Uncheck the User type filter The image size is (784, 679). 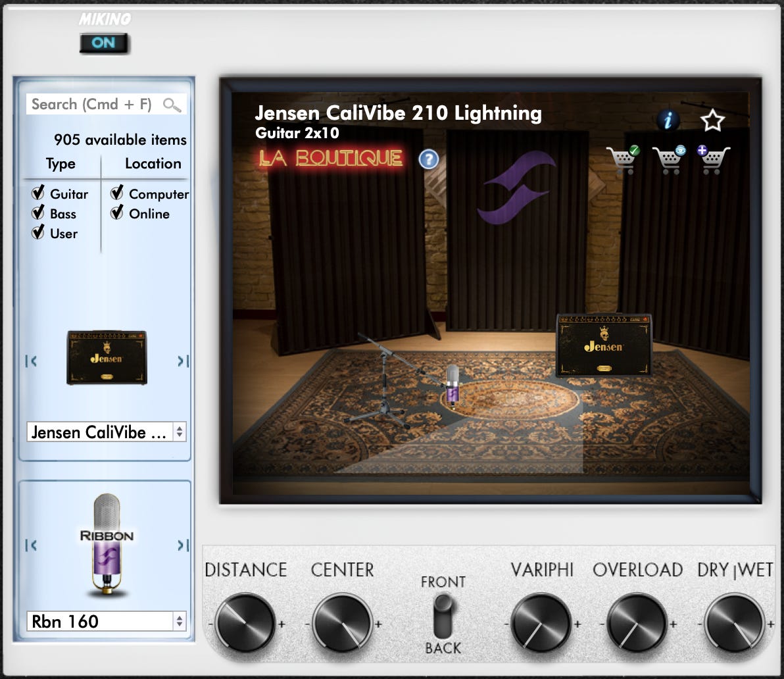(x=38, y=233)
